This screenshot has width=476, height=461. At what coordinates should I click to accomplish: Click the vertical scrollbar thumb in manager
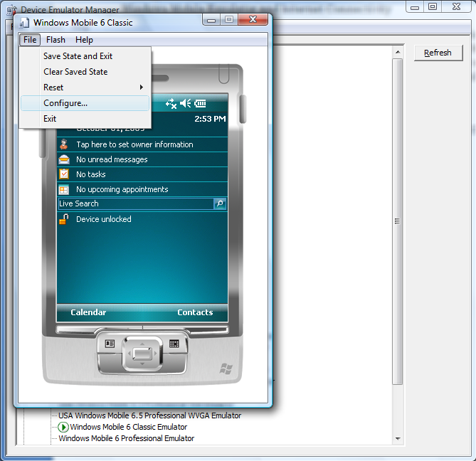pos(397,221)
